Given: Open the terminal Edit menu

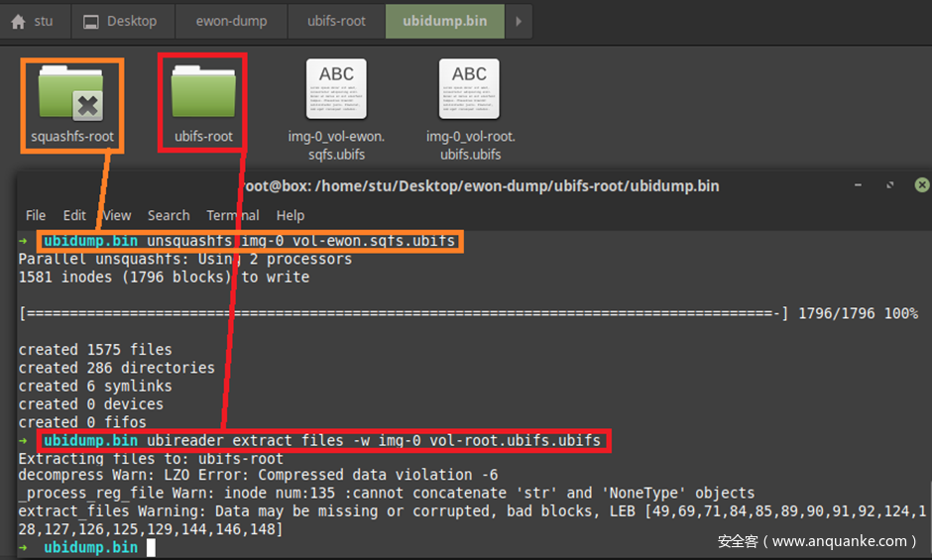Looking at the screenshot, I should [x=74, y=215].
